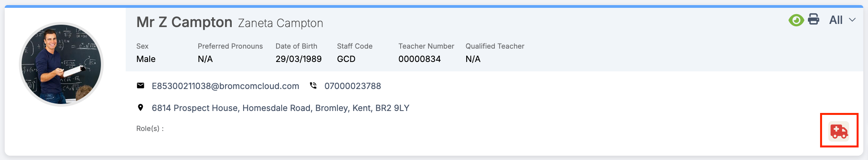868x160 pixels.
Task: Click the phone call icon
Action: tap(313, 85)
